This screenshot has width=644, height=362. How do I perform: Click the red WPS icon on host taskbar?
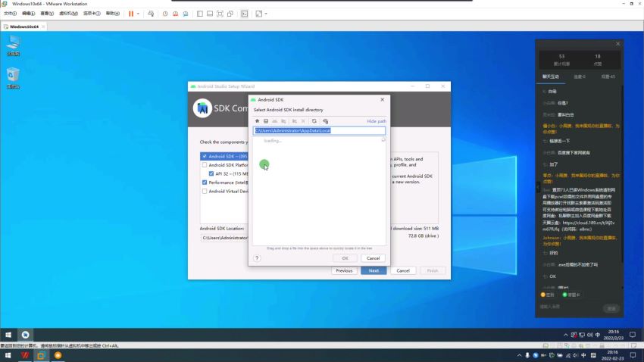[25, 355]
